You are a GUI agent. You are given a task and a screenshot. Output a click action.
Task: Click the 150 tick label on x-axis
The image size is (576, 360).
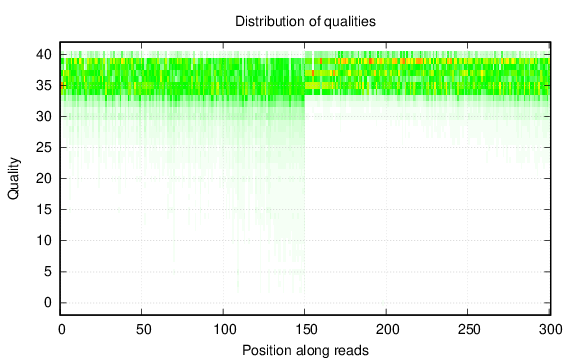[306, 330]
